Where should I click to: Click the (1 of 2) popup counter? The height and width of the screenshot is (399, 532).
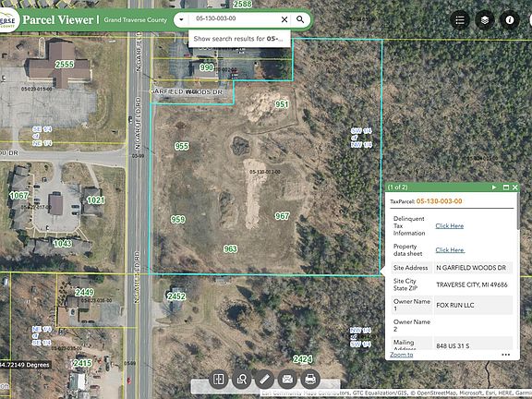point(397,187)
